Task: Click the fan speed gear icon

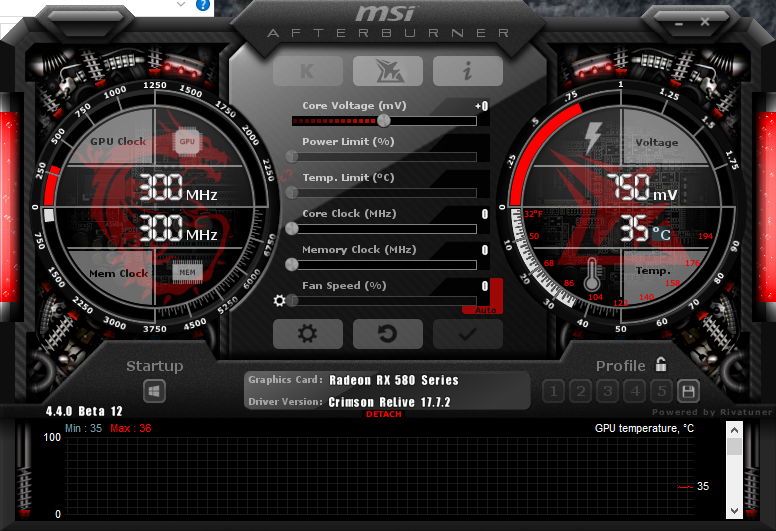Action: click(280, 300)
